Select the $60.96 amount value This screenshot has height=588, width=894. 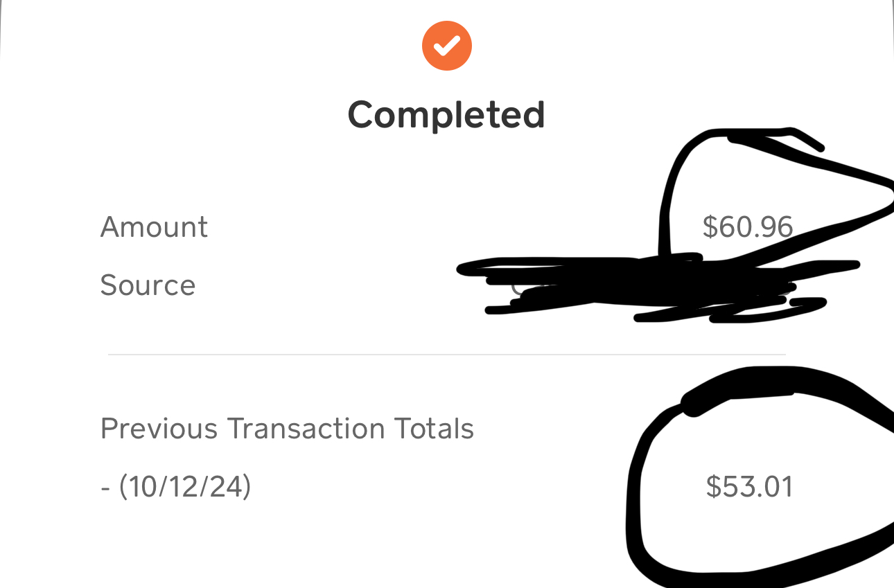(x=747, y=227)
